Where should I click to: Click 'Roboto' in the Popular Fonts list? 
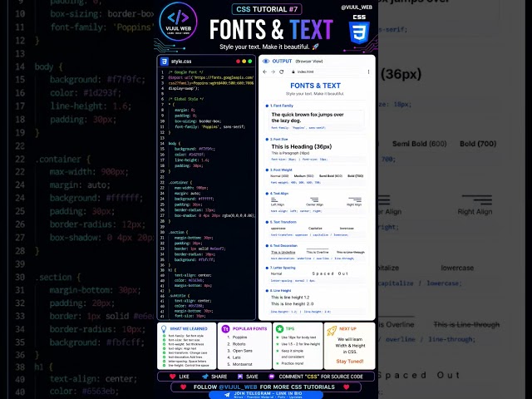point(239,344)
